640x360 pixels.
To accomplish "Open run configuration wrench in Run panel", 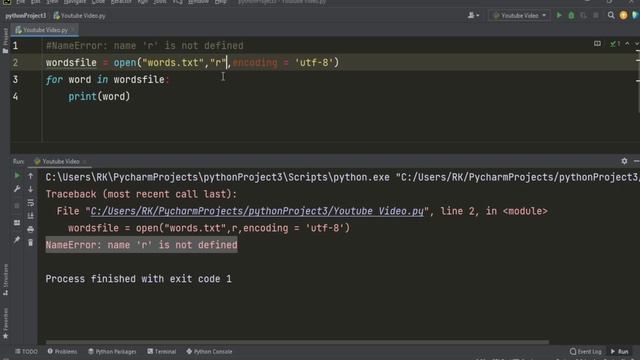I will point(17,189).
